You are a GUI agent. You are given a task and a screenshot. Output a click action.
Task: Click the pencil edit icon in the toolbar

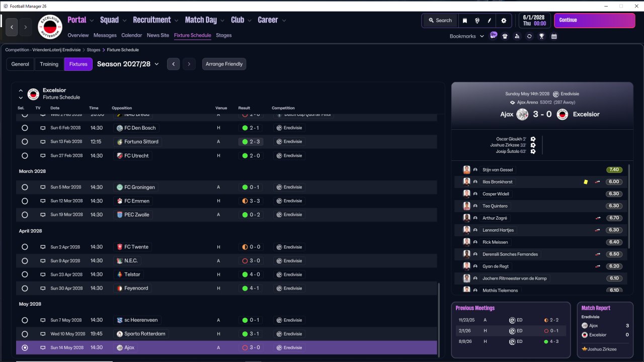tap(489, 21)
